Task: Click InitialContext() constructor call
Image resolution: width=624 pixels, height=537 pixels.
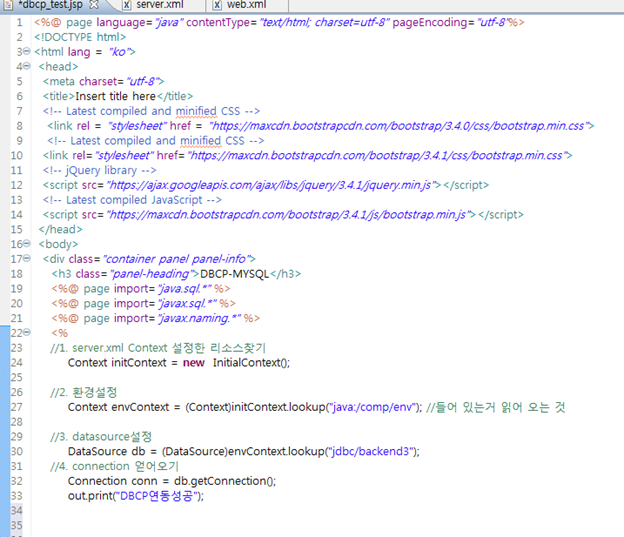Action: pyautogui.click(x=251, y=363)
